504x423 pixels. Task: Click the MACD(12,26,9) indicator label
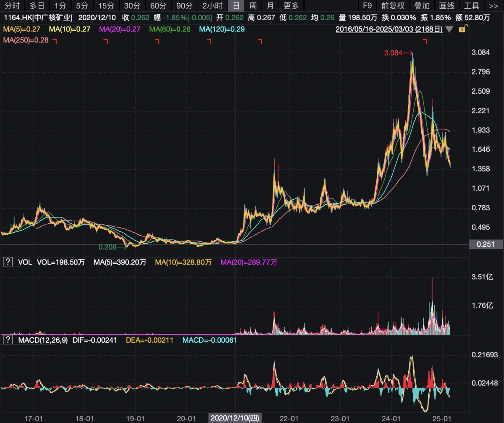point(42,340)
